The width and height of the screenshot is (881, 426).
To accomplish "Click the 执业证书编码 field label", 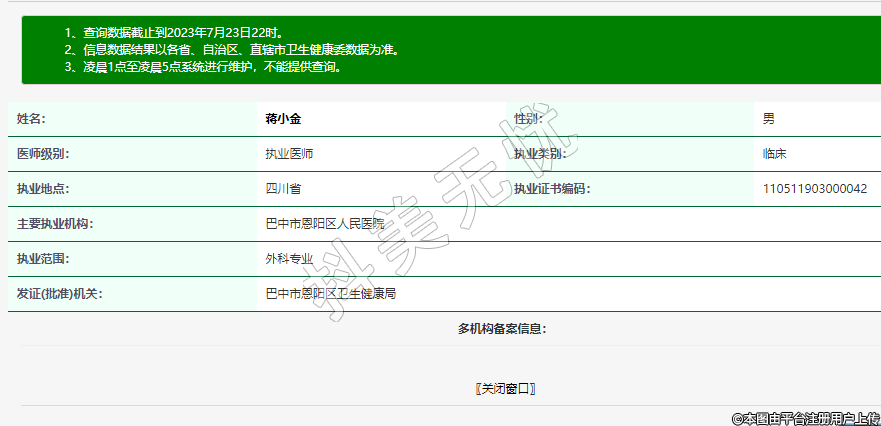I will click(552, 189).
